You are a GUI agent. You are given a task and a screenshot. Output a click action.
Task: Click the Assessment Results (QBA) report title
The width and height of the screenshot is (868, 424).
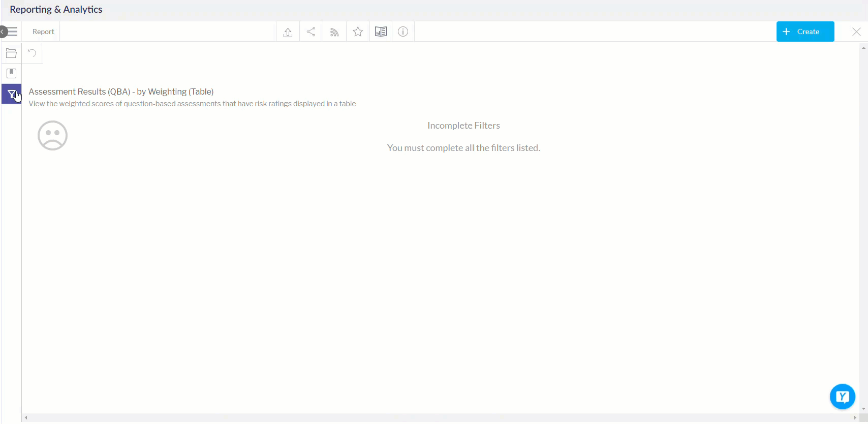121,92
